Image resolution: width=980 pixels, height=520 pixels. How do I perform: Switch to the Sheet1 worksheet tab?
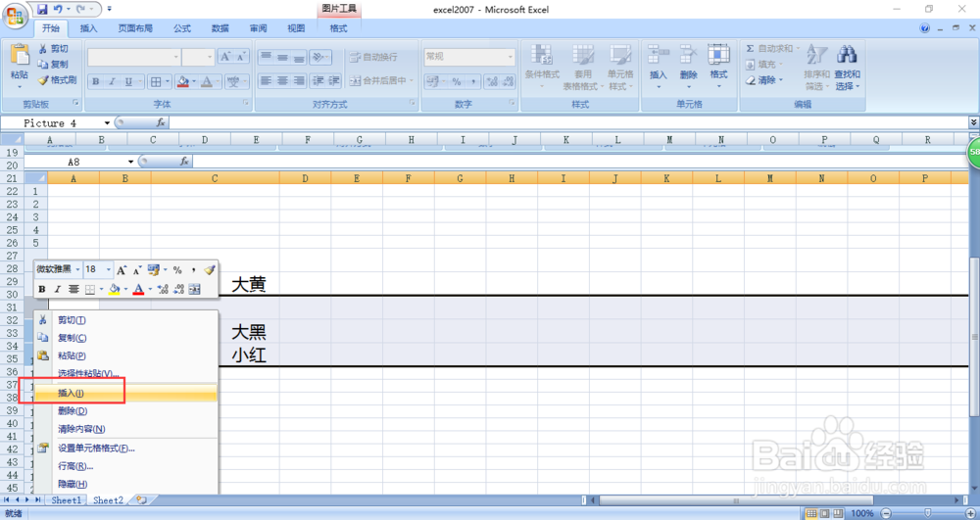pos(67,500)
